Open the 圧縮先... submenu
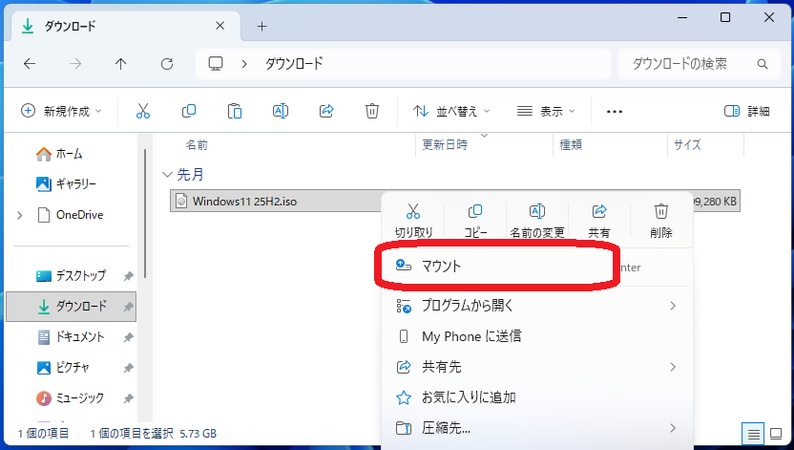 click(537, 428)
